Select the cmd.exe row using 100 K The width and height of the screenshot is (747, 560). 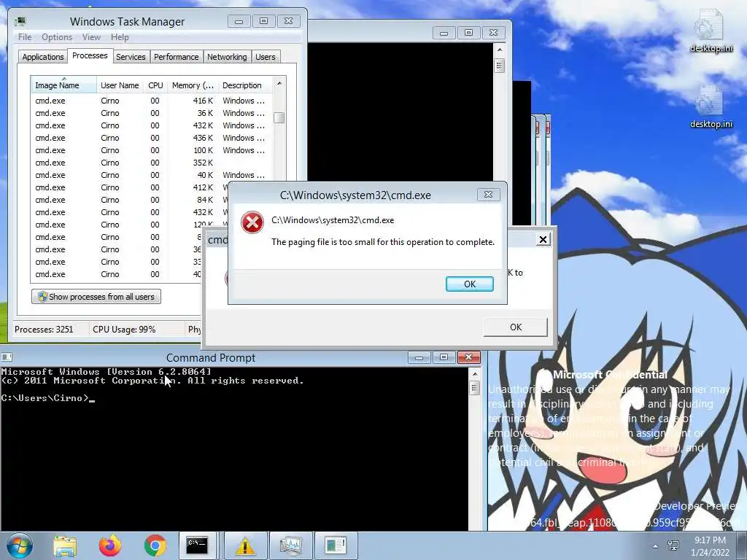tap(151, 150)
